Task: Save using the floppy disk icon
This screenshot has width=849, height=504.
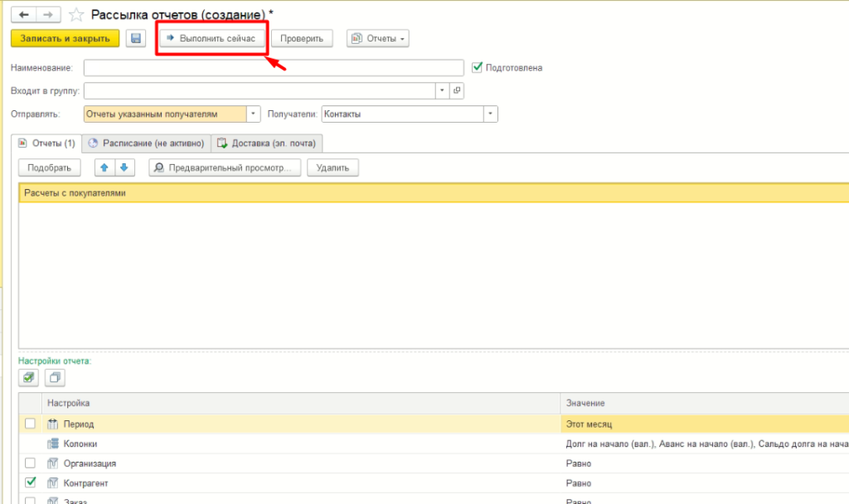Action: coord(136,38)
